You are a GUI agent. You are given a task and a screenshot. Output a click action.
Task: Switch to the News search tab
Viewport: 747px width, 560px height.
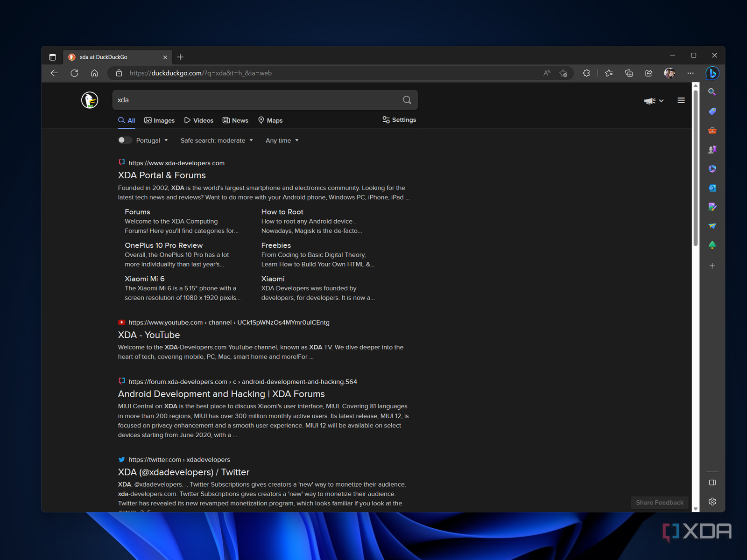[236, 120]
